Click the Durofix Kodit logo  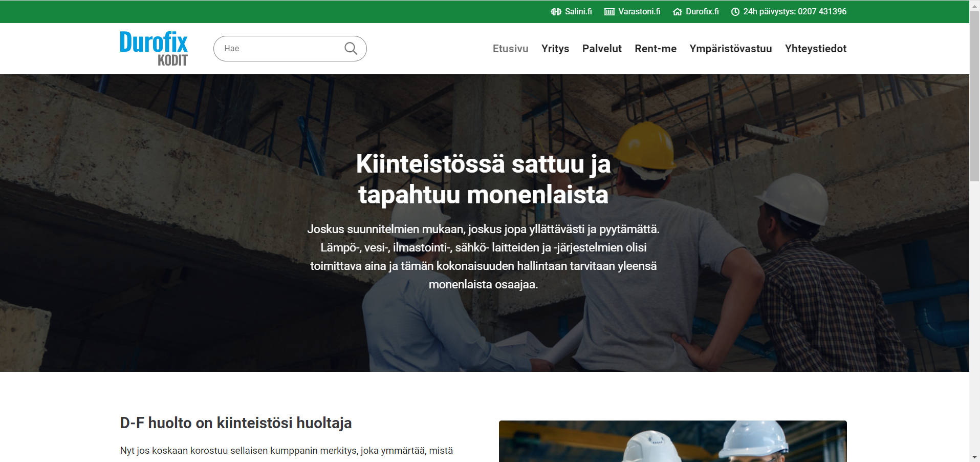(153, 48)
